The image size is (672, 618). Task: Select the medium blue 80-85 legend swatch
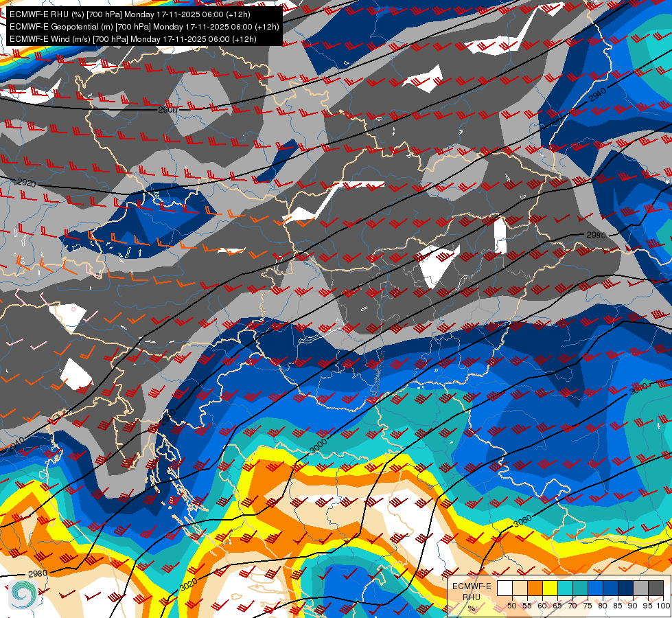pos(610,588)
